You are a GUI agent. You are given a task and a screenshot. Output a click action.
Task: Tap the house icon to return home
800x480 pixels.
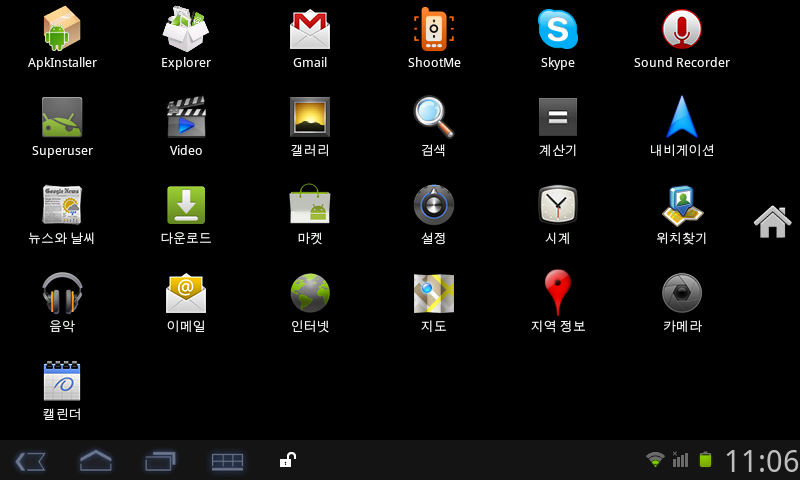coord(772,222)
